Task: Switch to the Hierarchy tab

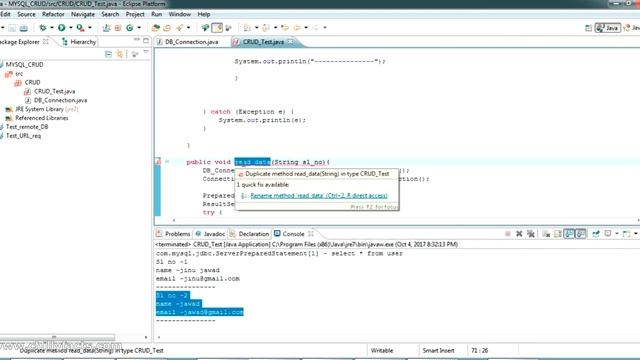Action: 79,42
